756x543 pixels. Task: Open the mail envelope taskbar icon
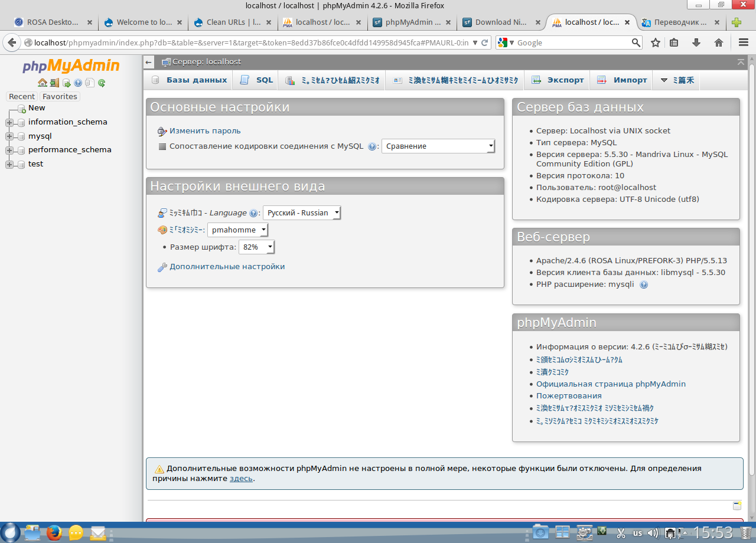coord(98,533)
